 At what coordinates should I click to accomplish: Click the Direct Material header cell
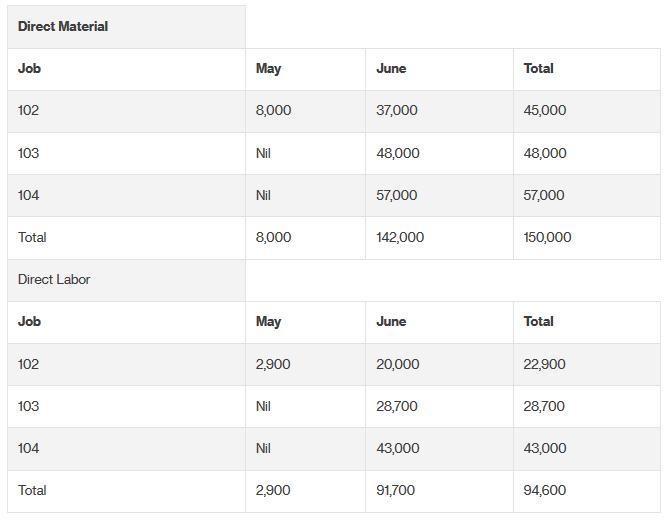(126, 27)
